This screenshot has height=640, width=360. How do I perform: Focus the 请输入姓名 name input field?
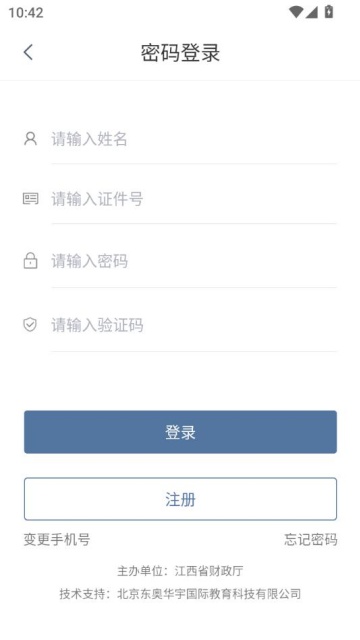pyautogui.click(x=194, y=139)
